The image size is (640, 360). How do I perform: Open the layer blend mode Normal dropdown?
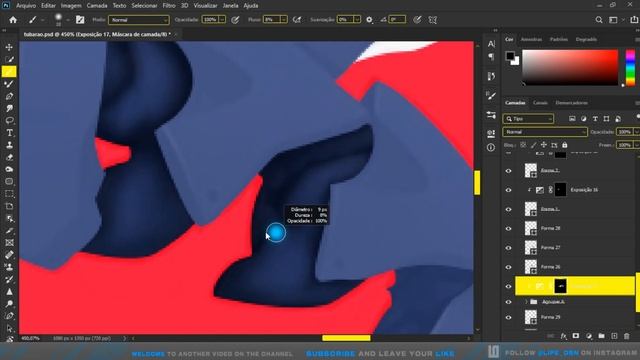(545, 132)
